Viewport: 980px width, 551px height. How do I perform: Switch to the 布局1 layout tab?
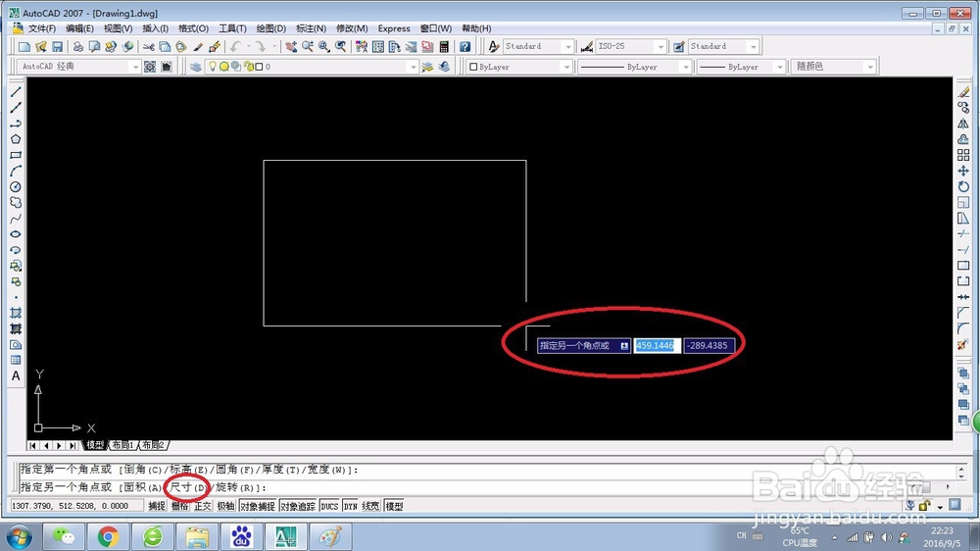[x=122, y=445]
